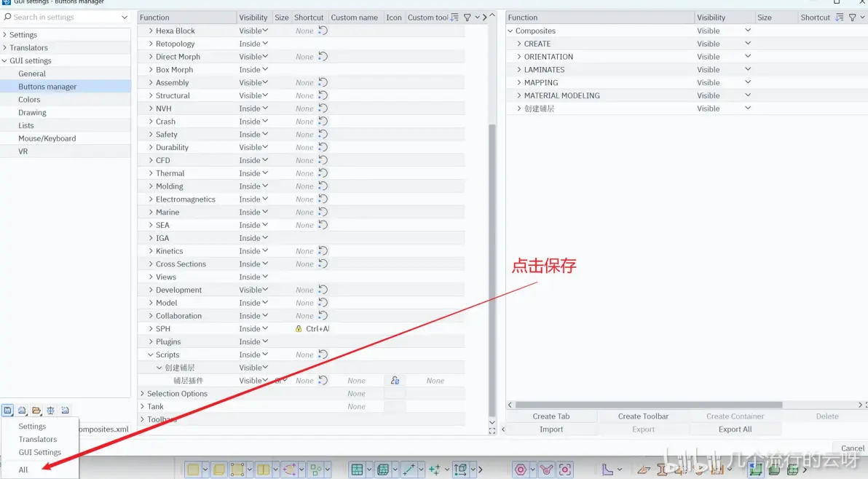Click the filter funnel icon in left table header
Image resolution: width=868 pixels, height=479 pixels.
click(x=467, y=17)
